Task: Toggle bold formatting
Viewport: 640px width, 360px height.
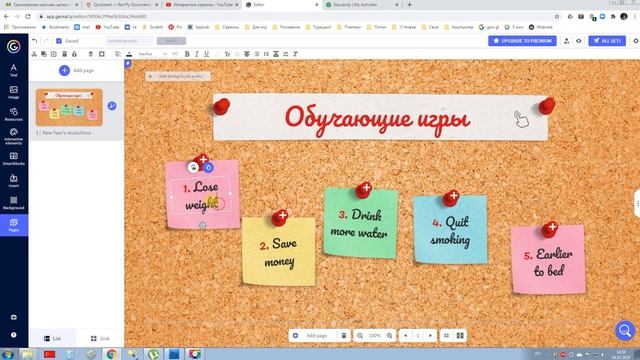Action: tap(187, 54)
